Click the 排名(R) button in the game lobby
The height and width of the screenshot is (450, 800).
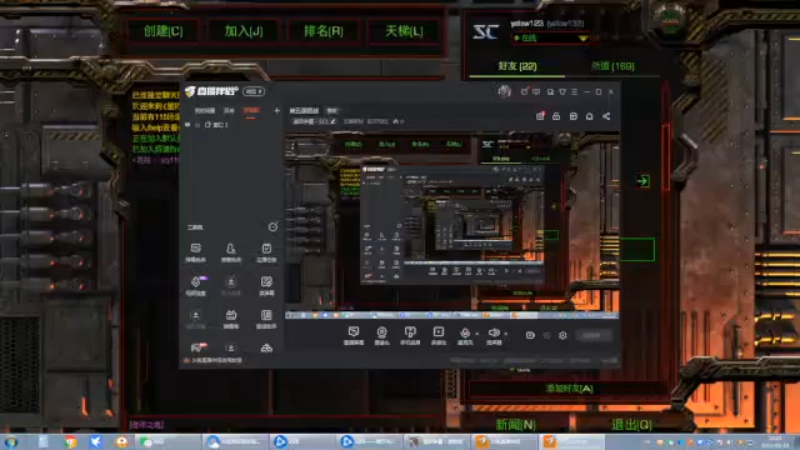pos(323,31)
